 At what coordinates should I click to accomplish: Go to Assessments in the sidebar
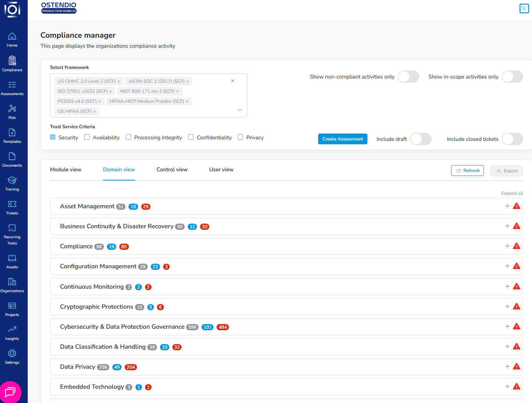pos(12,85)
